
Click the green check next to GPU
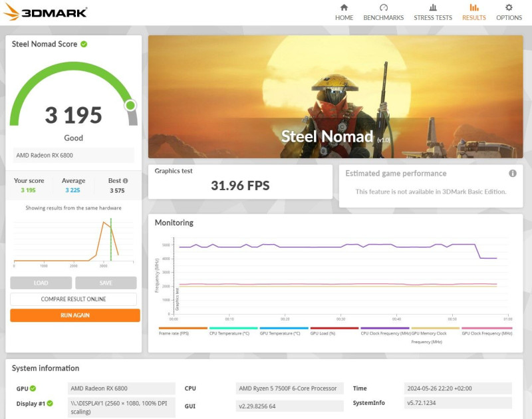click(x=33, y=388)
